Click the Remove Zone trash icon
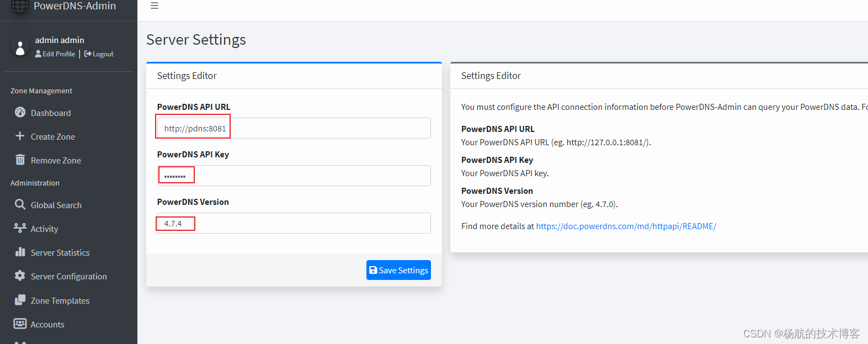 20,160
